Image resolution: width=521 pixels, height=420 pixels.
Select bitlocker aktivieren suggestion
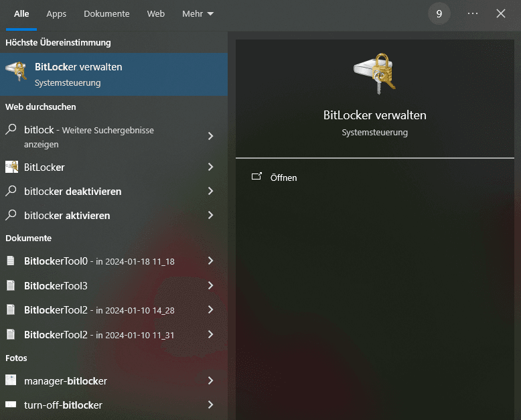(x=114, y=215)
